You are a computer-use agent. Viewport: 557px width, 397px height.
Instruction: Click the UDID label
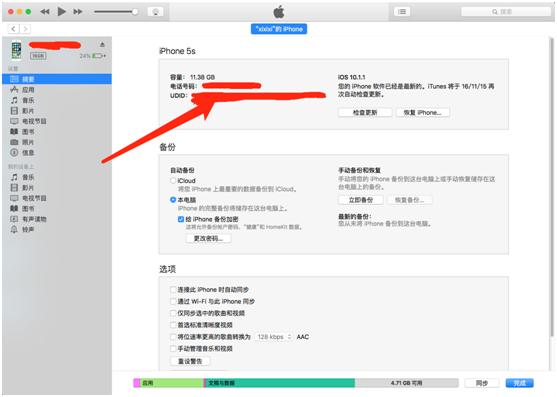[x=178, y=96]
